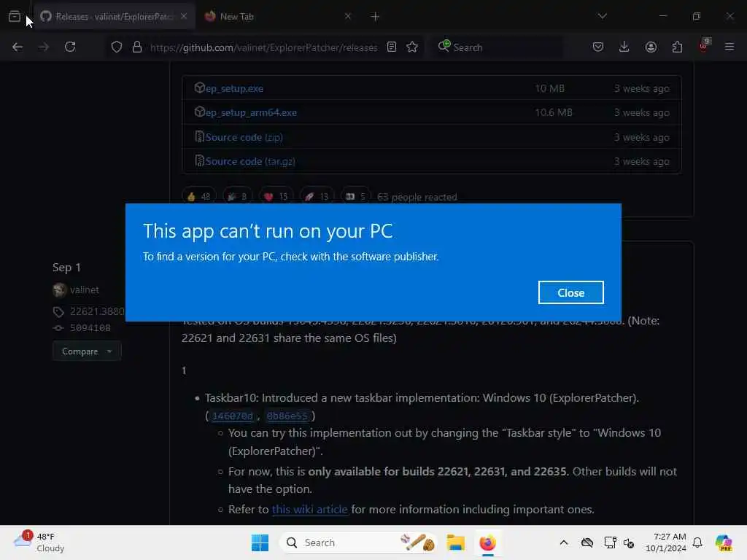This screenshot has width=747, height=560.
Task: Show hidden system tray icons
Action: [564, 542]
